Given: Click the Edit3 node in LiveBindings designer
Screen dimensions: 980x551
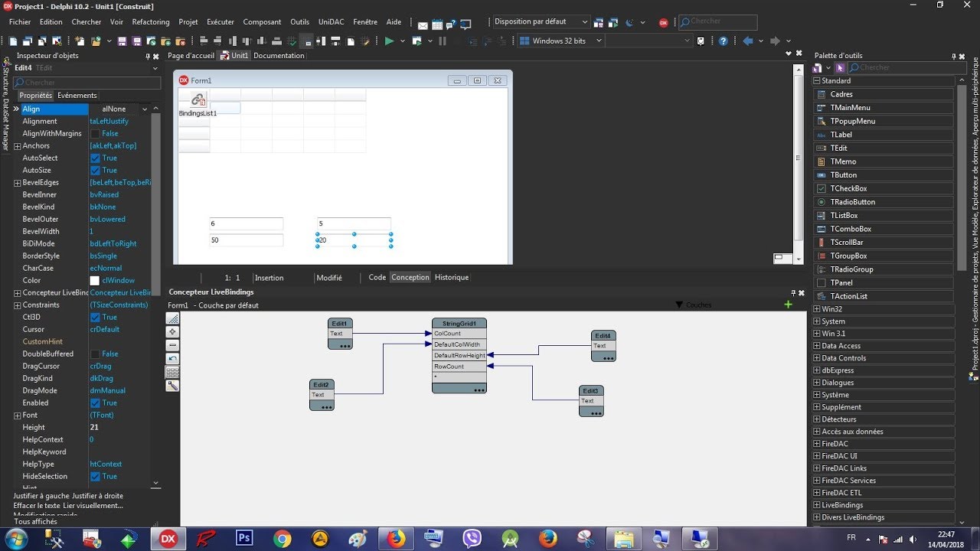Looking at the screenshot, I should click(x=591, y=401).
